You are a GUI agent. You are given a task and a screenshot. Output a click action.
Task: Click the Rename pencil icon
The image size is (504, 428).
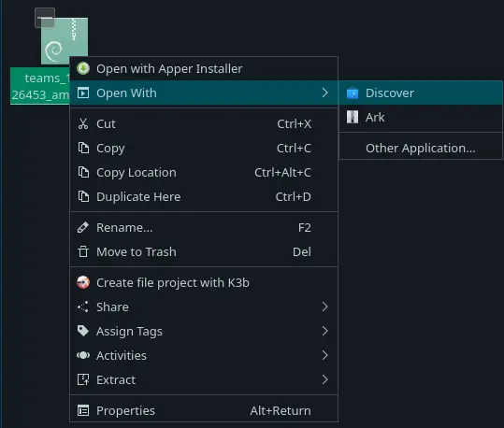coord(83,227)
